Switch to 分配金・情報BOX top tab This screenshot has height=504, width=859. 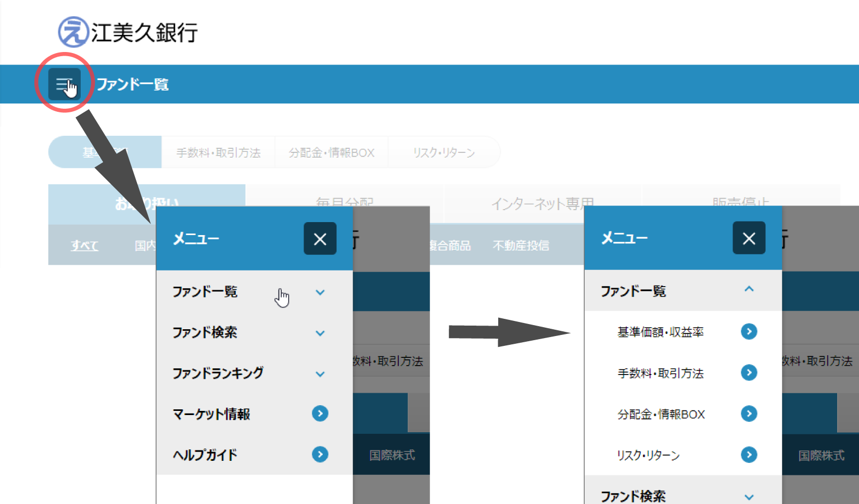point(332,152)
